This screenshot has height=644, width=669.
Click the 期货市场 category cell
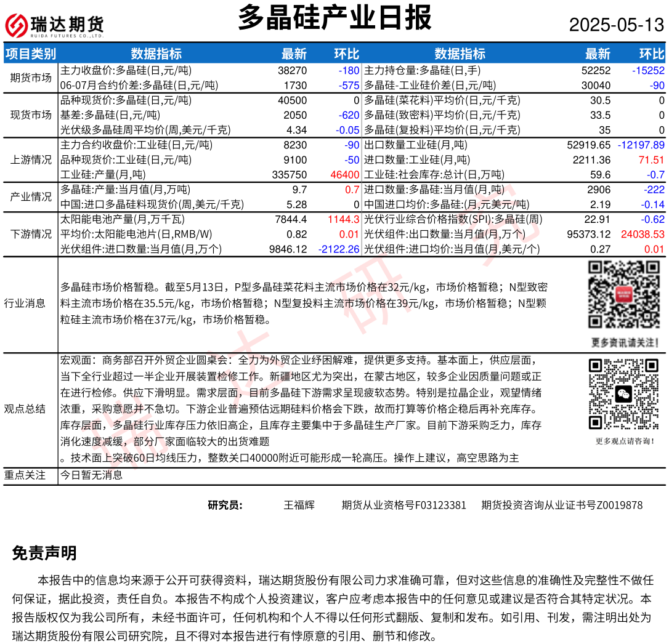pos(31,78)
